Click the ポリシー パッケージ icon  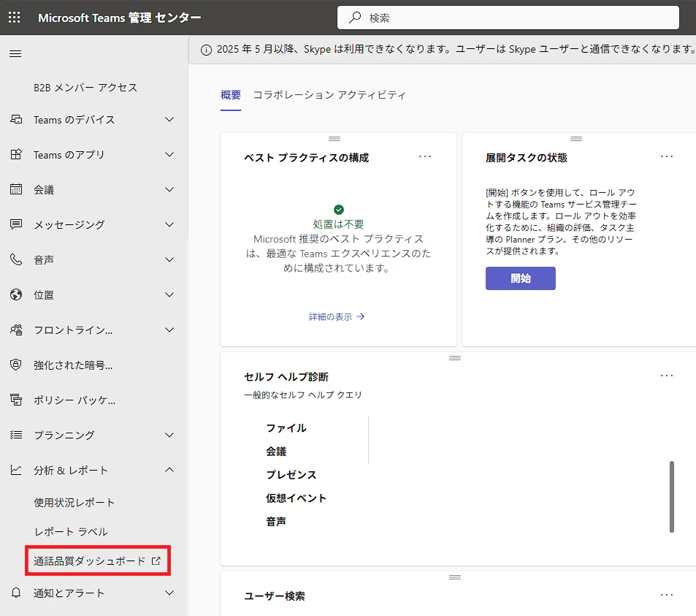pyautogui.click(x=16, y=400)
